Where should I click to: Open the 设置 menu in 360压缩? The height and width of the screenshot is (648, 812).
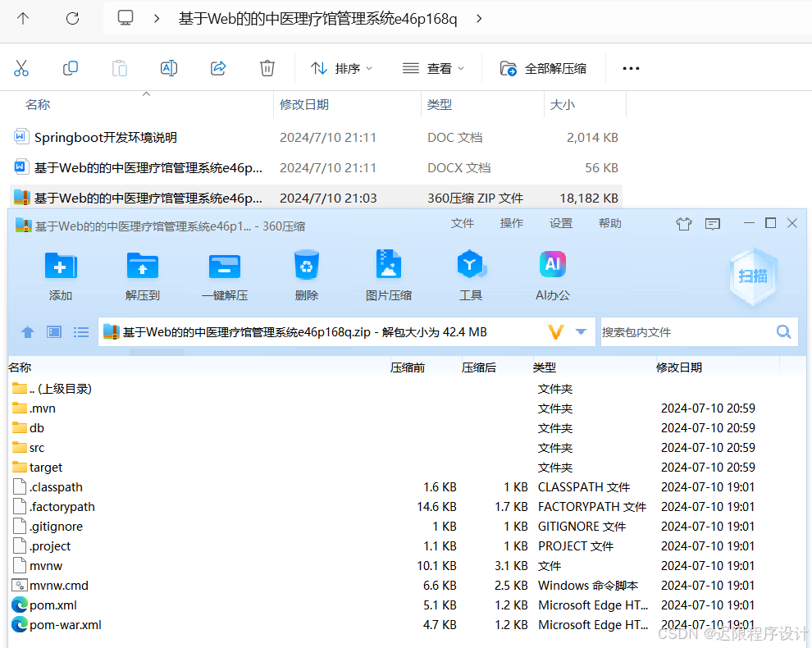pyautogui.click(x=561, y=223)
